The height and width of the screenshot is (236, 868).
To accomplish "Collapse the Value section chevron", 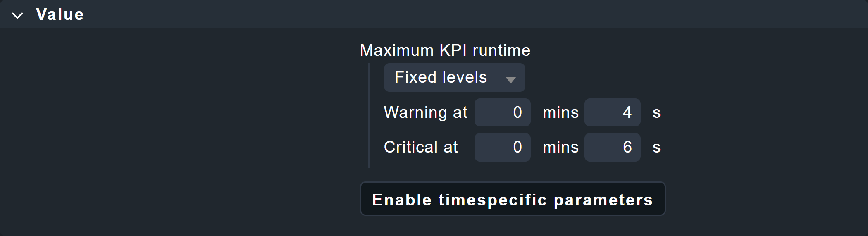I will (17, 16).
